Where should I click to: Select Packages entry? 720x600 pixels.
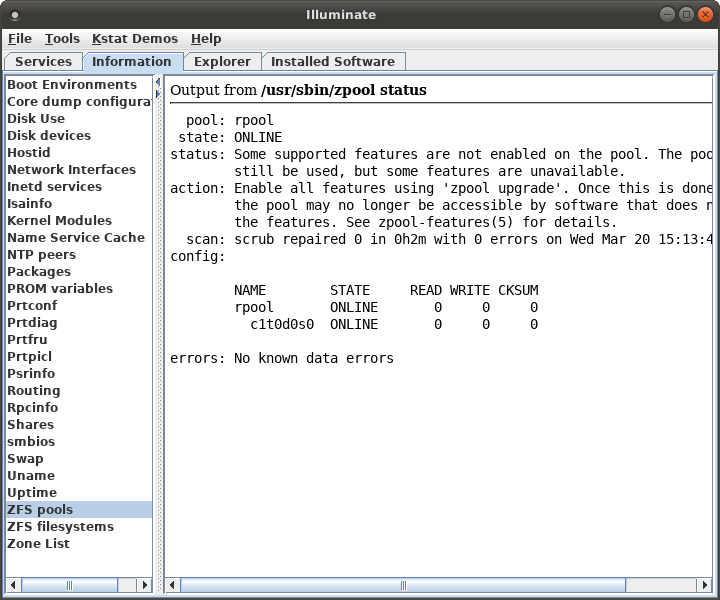(79, 271)
